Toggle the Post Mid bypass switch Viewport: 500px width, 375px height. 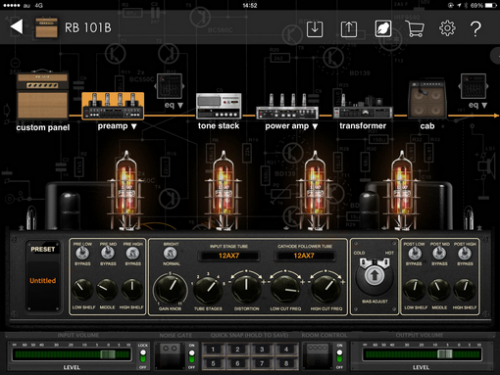439,254
